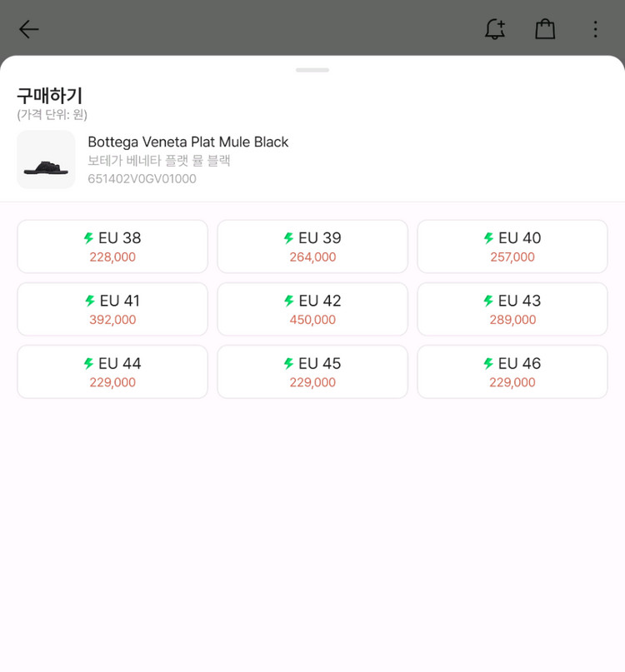Pick size EU 41 priced 392,000
625x672 pixels.
point(112,309)
